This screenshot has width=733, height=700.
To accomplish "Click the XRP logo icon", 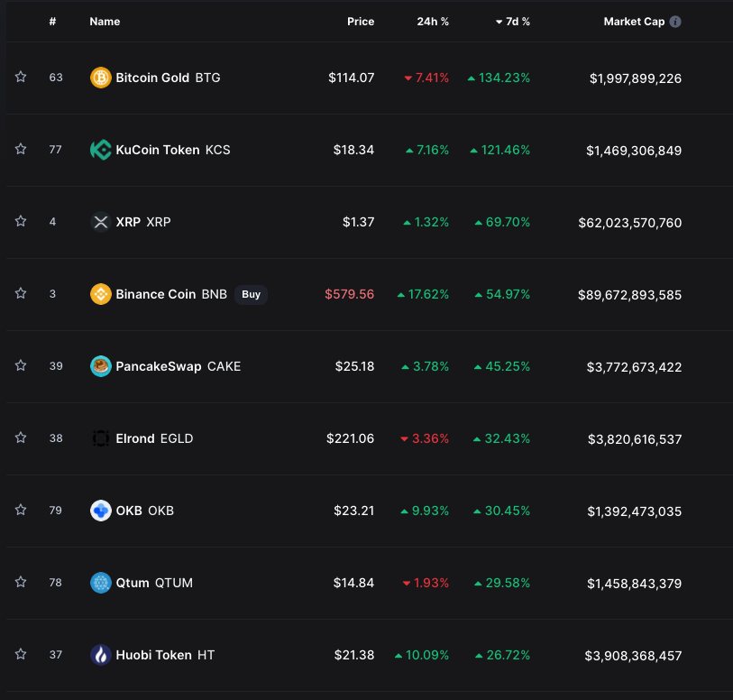I will coord(100,222).
